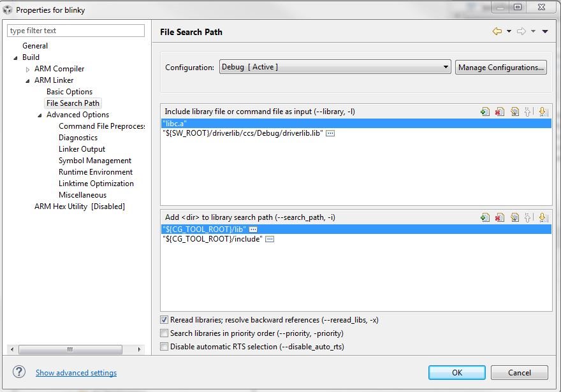Image resolution: width=561 pixels, height=392 pixels.
Task: Click Delete icon in library search path toolbar
Action: [500, 217]
